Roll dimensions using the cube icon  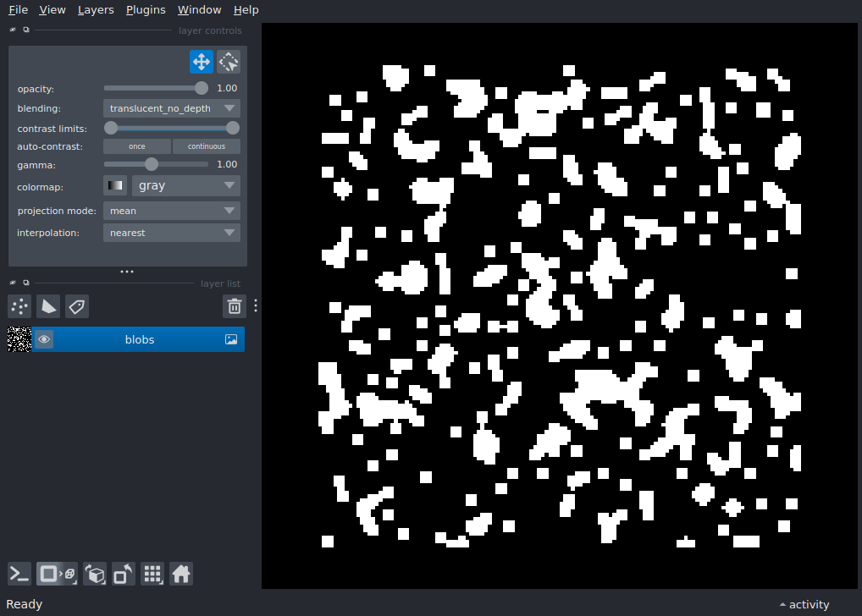(96, 575)
